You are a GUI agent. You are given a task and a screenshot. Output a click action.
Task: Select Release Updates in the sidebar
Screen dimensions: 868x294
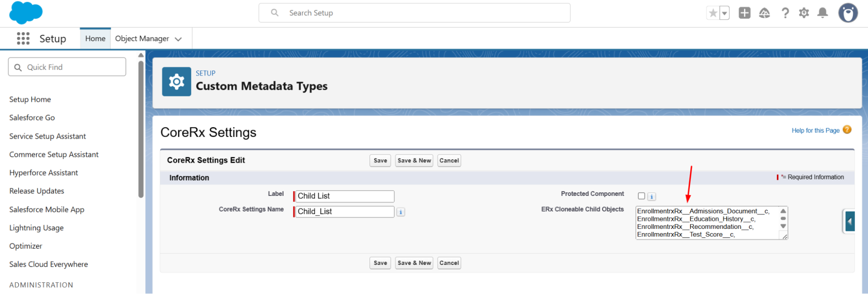click(x=37, y=191)
